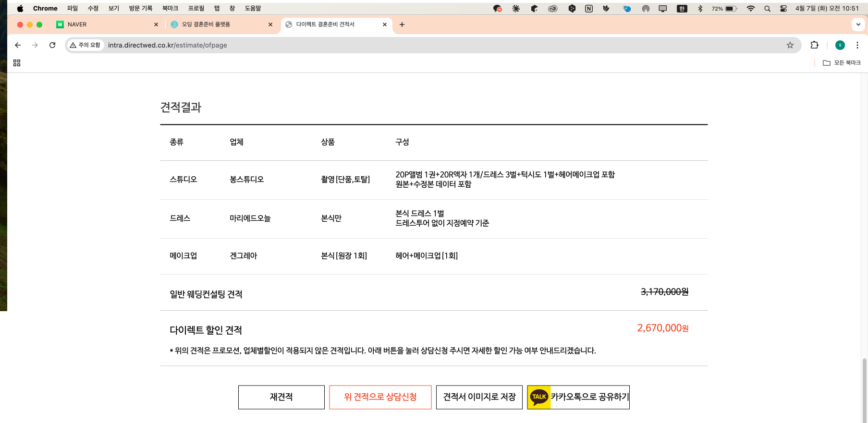Open the 파일 menu
Image resolution: width=868 pixels, height=423 pixels.
coord(73,8)
